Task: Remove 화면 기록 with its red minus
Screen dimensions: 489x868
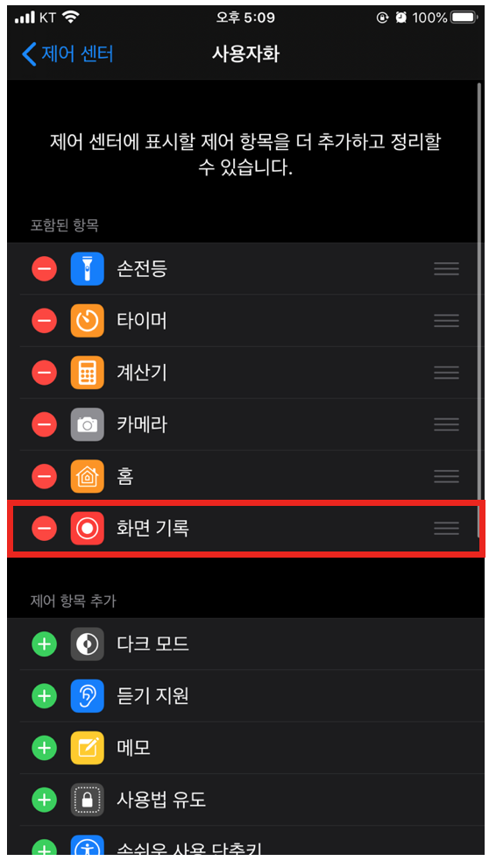Action: click(x=44, y=528)
